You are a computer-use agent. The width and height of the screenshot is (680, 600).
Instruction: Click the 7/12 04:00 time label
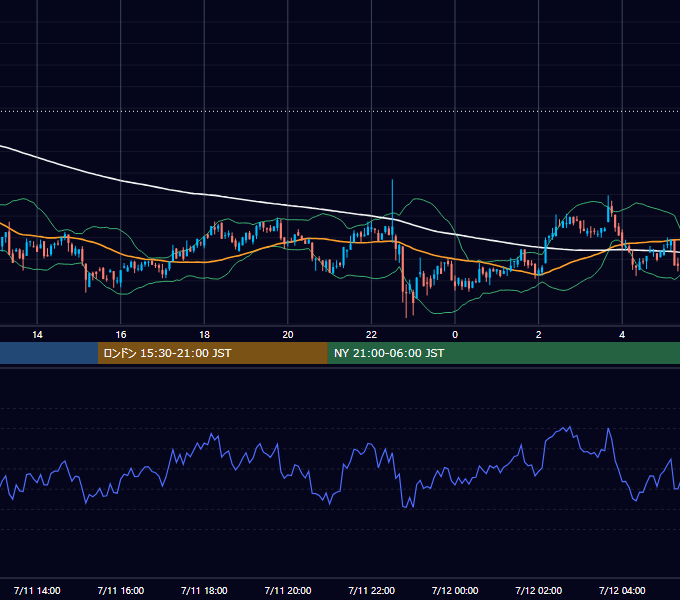pos(622,590)
